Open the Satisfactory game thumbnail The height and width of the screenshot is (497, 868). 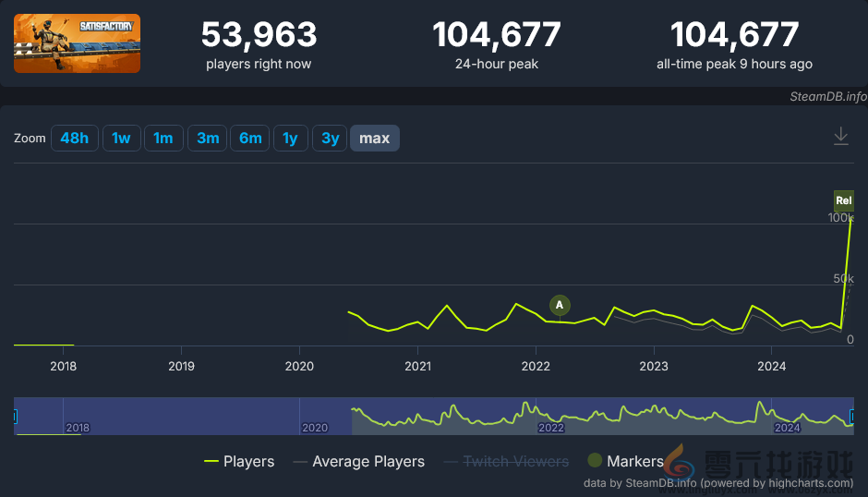(x=78, y=43)
